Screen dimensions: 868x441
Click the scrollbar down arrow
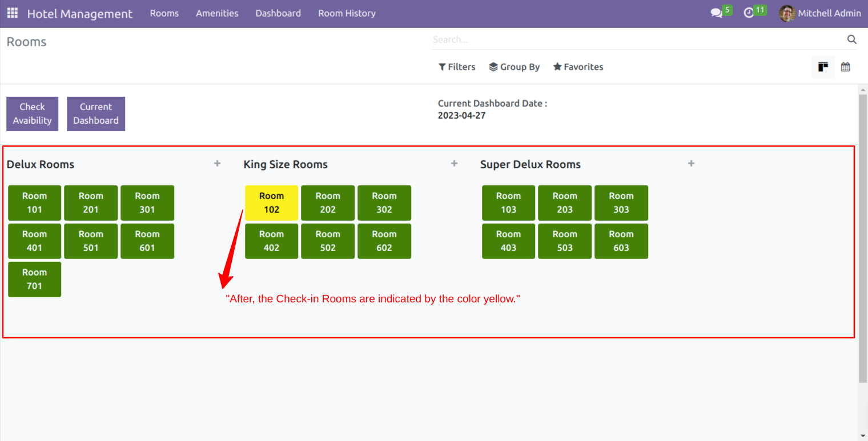(x=863, y=435)
